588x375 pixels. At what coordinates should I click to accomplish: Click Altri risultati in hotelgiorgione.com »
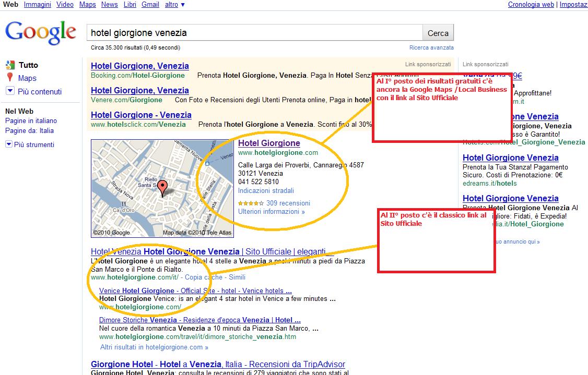pyautogui.click(x=154, y=347)
